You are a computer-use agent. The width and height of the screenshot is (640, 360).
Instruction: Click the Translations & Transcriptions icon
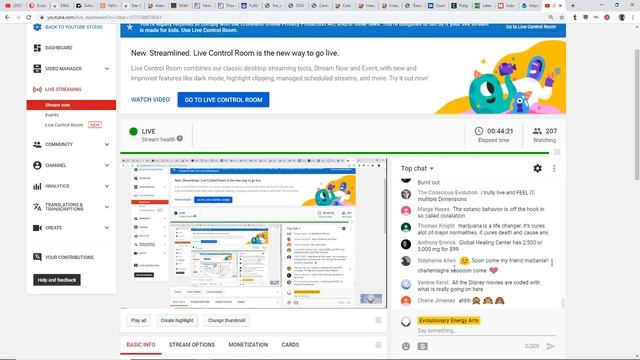(x=37, y=207)
